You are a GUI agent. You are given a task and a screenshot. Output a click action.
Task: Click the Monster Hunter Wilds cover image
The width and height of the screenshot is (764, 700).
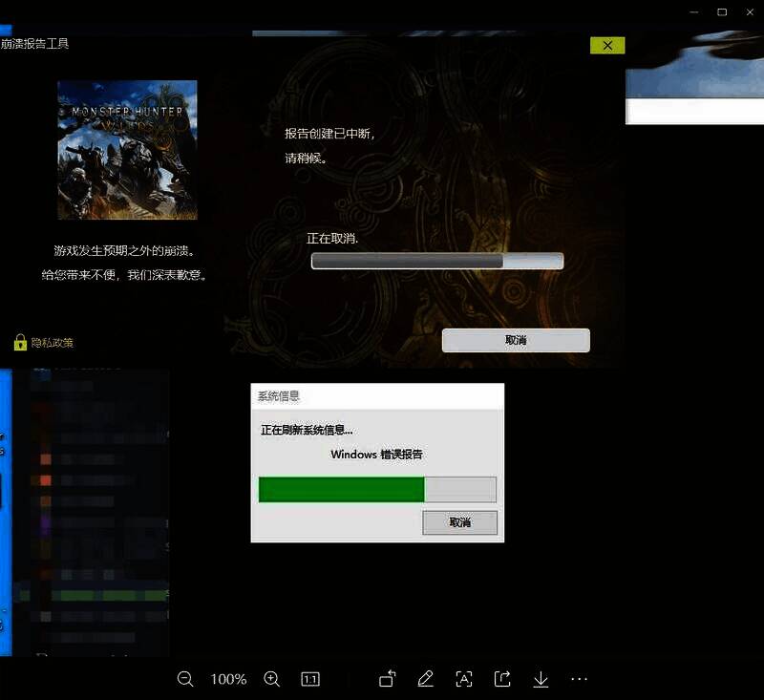(127, 150)
